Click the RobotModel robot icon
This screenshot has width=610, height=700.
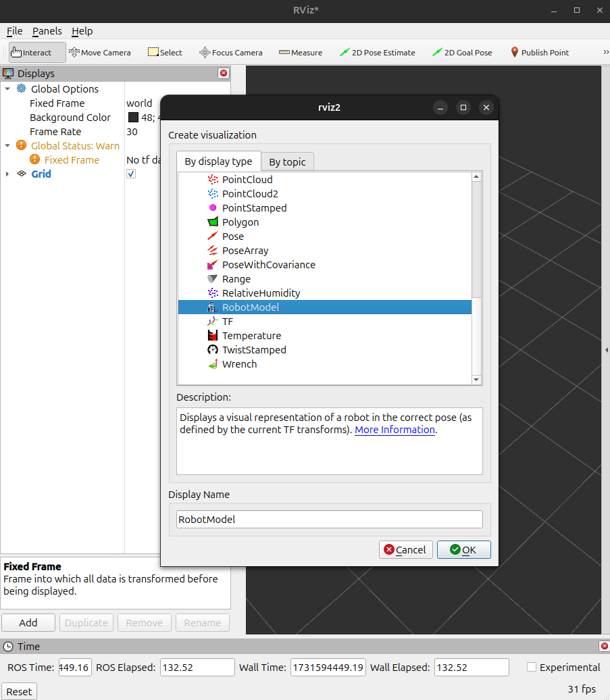pos(213,307)
